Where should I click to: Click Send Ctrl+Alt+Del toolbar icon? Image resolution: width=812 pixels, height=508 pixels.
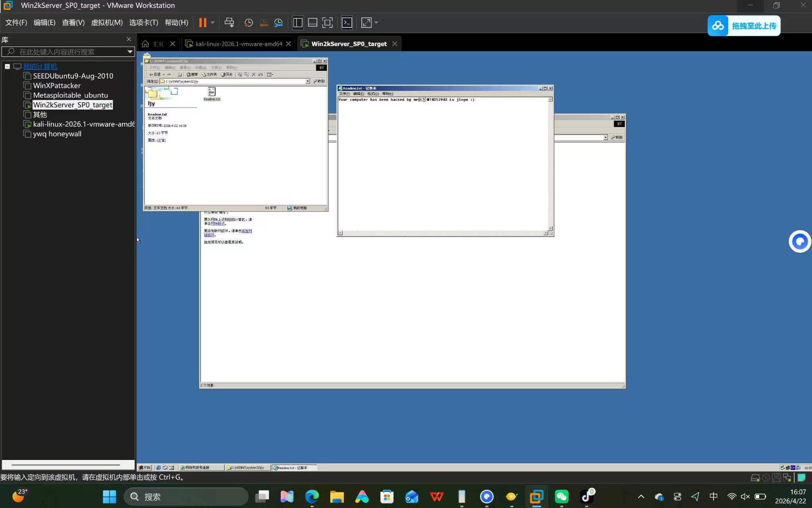click(x=229, y=23)
